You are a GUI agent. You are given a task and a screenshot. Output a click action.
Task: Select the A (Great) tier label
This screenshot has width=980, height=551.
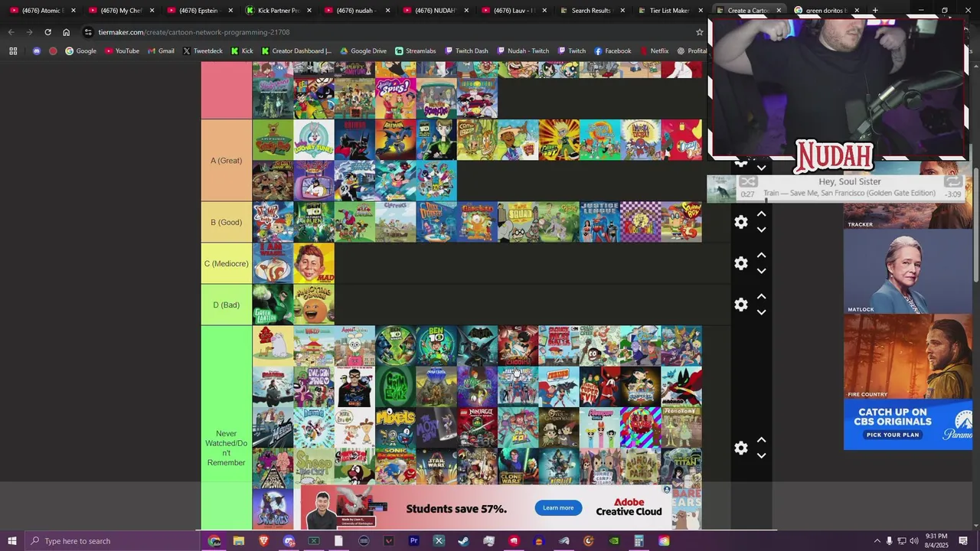point(227,160)
